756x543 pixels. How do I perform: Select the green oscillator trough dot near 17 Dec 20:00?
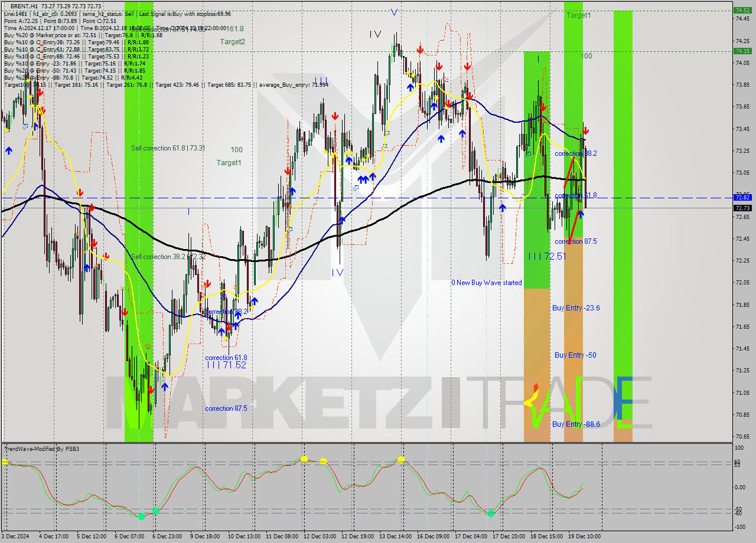pyautogui.click(x=491, y=513)
